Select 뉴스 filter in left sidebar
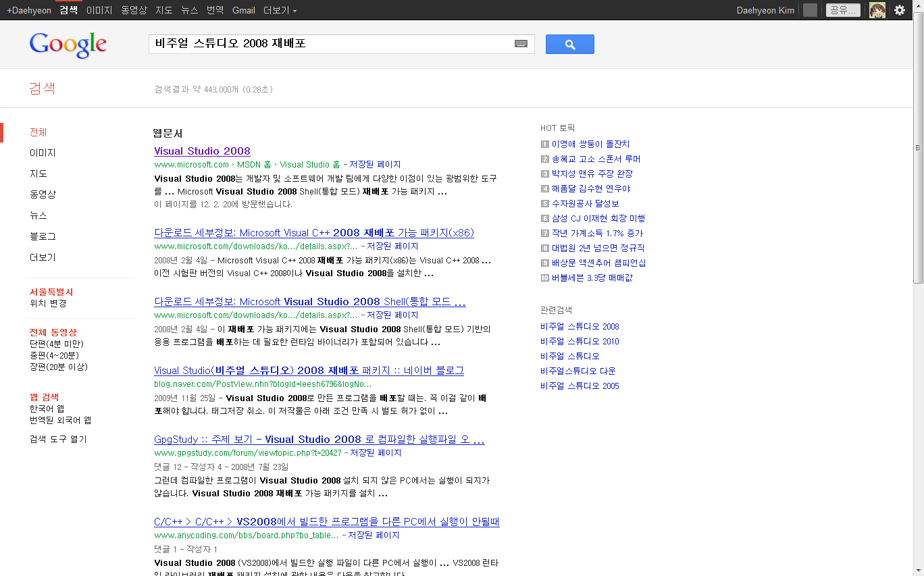This screenshot has height=576, width=924. click(38, 215)
